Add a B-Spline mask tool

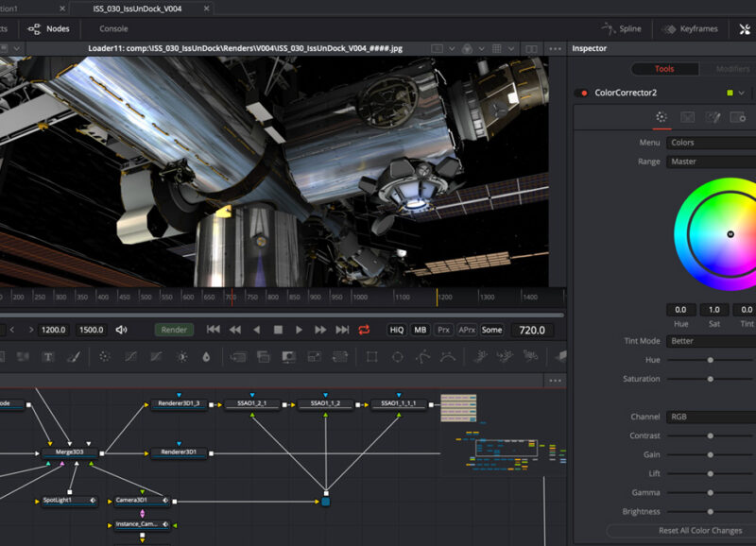tap(448, 357)
